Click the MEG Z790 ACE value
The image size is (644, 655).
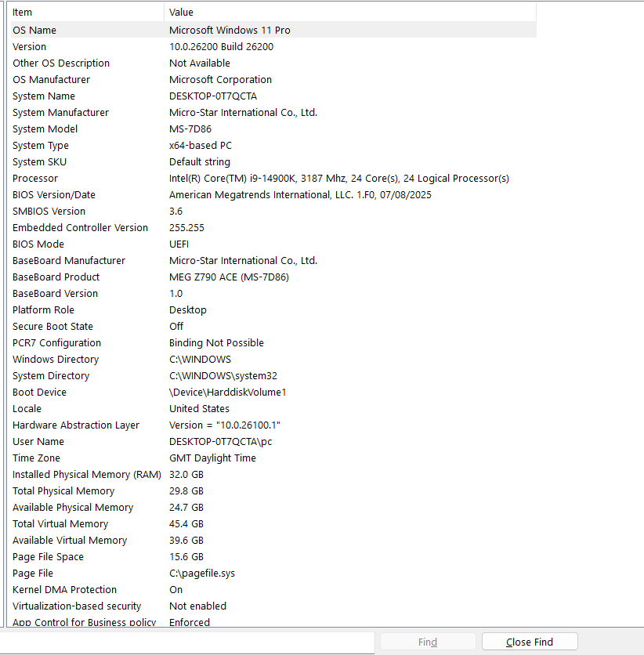[229, 277]
